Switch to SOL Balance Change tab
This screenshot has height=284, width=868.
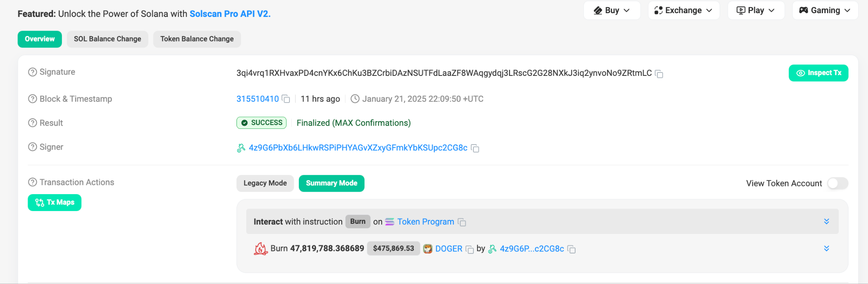[107, 39]
